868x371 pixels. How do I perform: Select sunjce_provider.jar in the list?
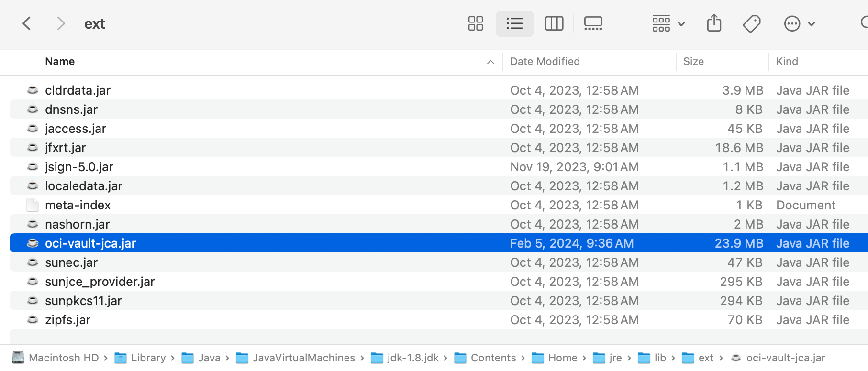100,282
